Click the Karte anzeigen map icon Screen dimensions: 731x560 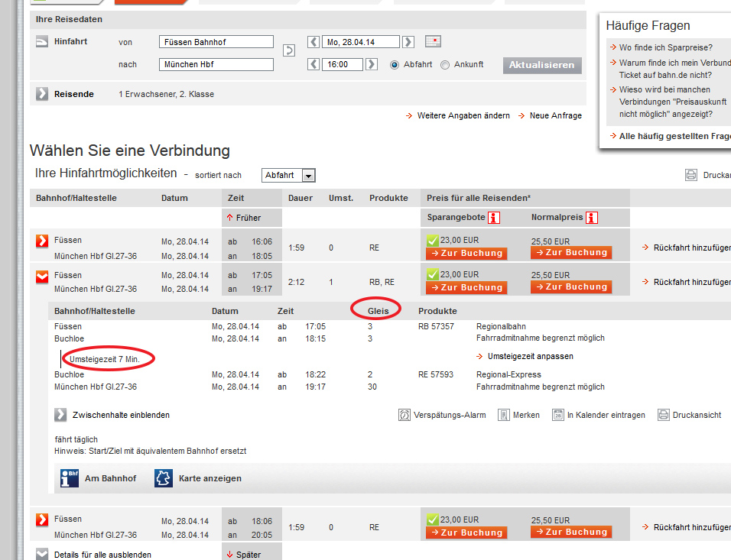click(x=164, y=478)
